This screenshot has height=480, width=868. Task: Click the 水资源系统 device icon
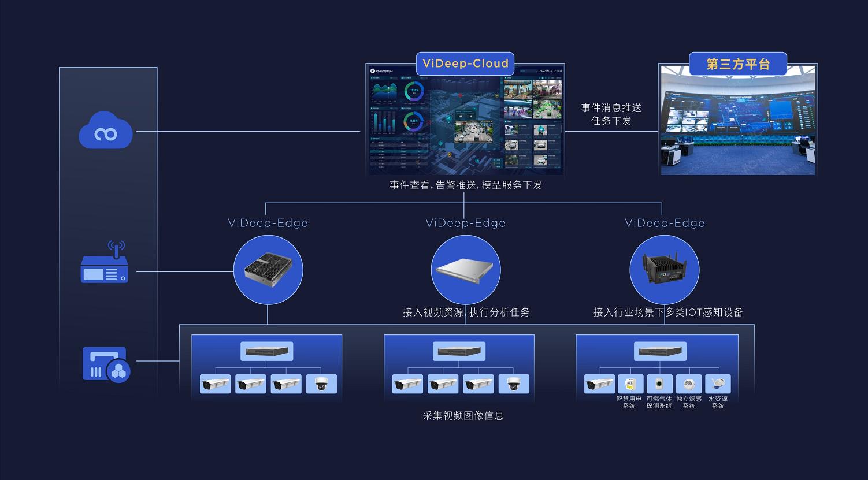coord(718,384)
